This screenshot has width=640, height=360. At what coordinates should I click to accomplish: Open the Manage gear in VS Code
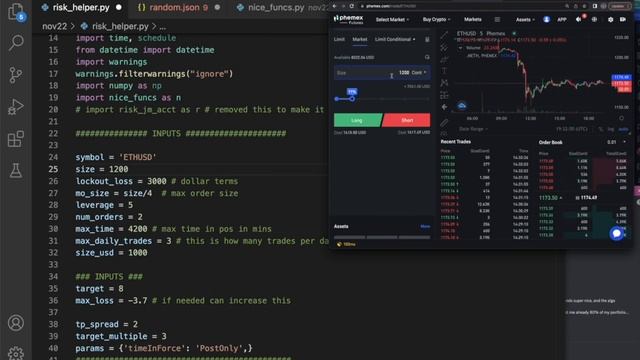[x=16, y=353]
